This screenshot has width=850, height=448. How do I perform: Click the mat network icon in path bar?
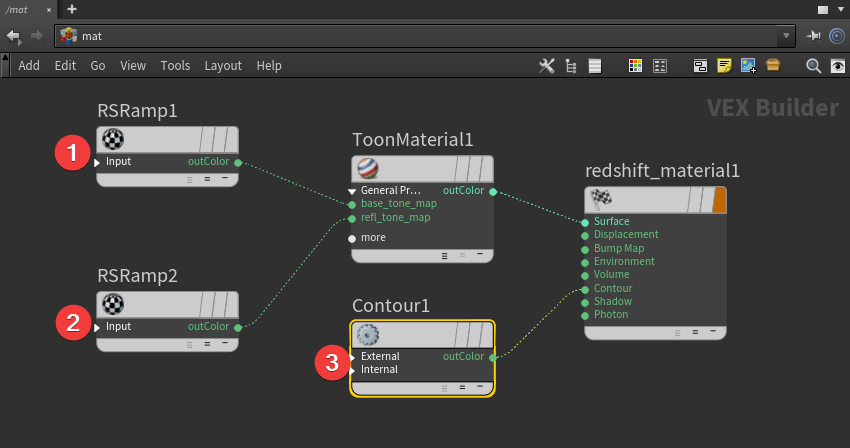pos(68,36)
